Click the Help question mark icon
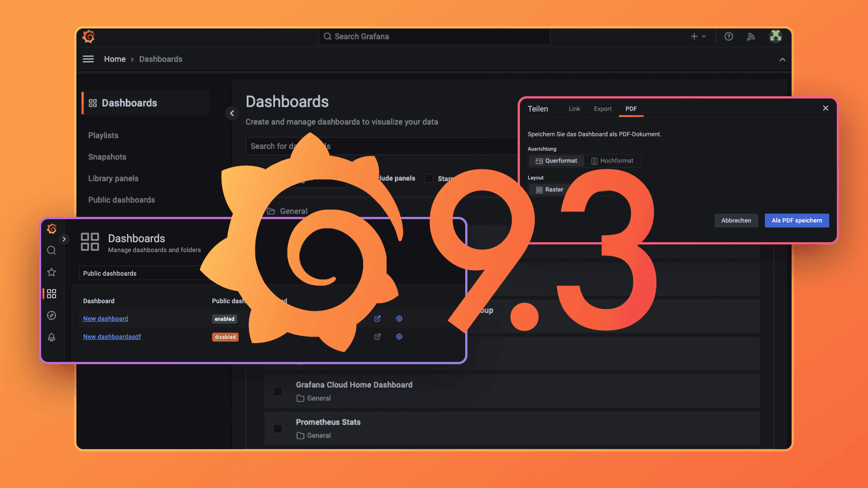This screenshot has height=488, width=868. coord(728,37)
